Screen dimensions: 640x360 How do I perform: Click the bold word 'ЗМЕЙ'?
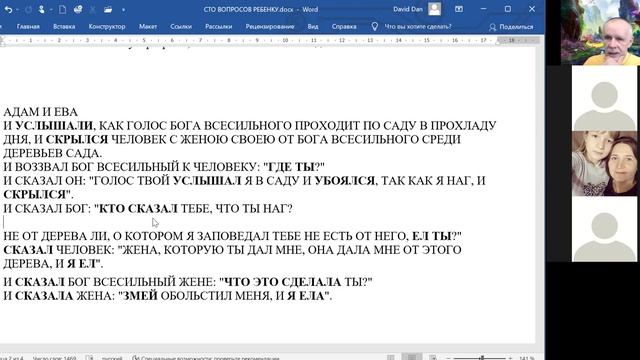[140, 296]
